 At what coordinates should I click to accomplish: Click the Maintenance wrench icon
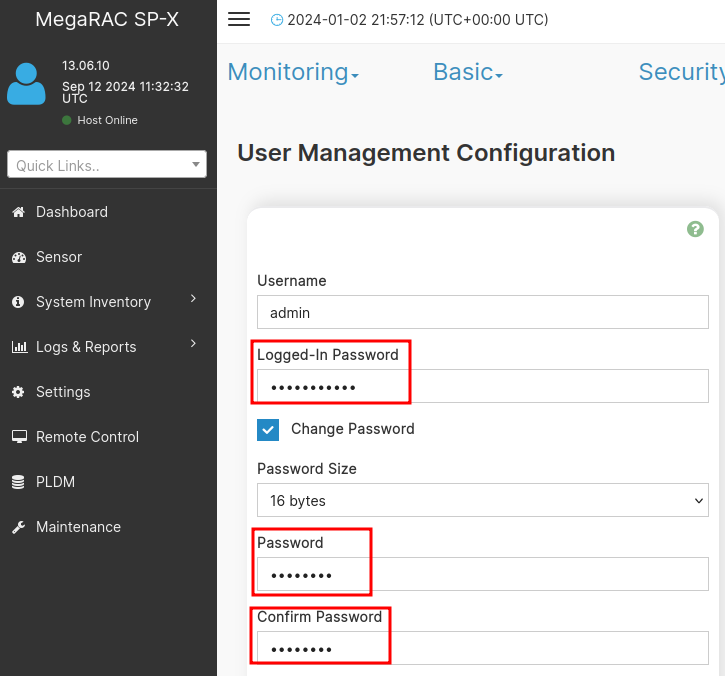pyautogui.click(x=18, y=527)
